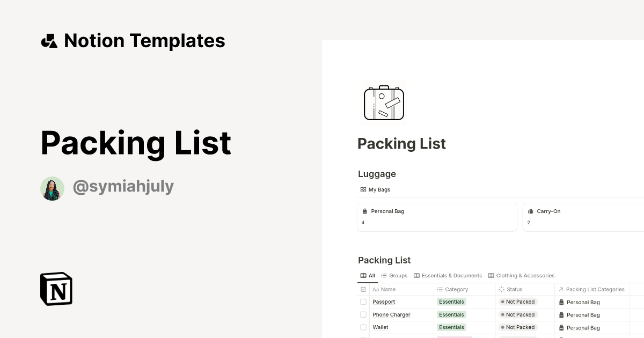The height and width of the screenshot is (338, 644).
Task: Click the Notion Templates logo icon
Action: click(49, 40)
